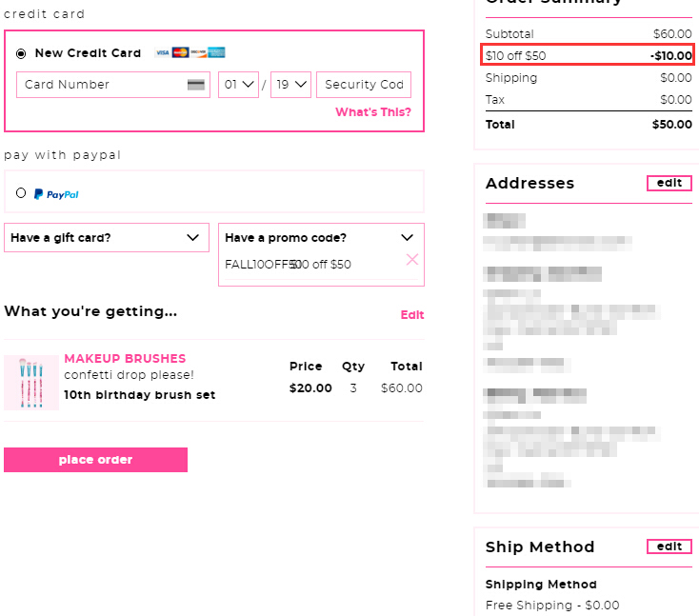
Task: Choose the PayPal payment radio button
Action: coord(21,193)
